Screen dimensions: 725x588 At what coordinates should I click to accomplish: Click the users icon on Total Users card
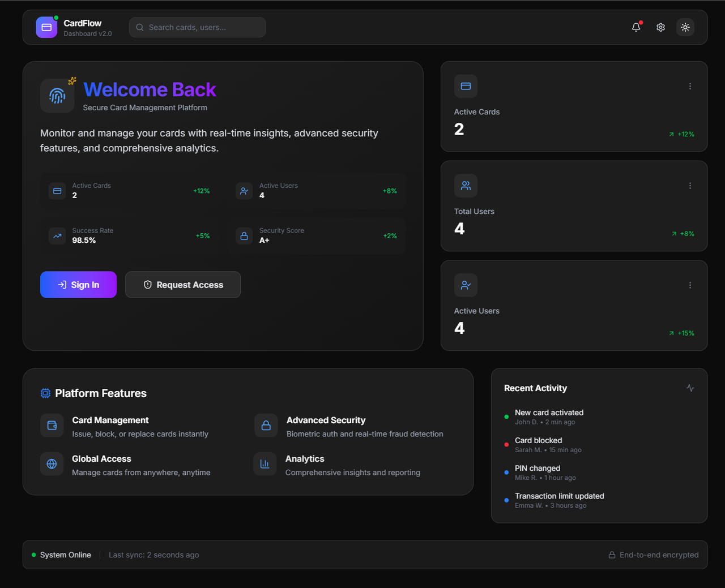tap(466, 186)
